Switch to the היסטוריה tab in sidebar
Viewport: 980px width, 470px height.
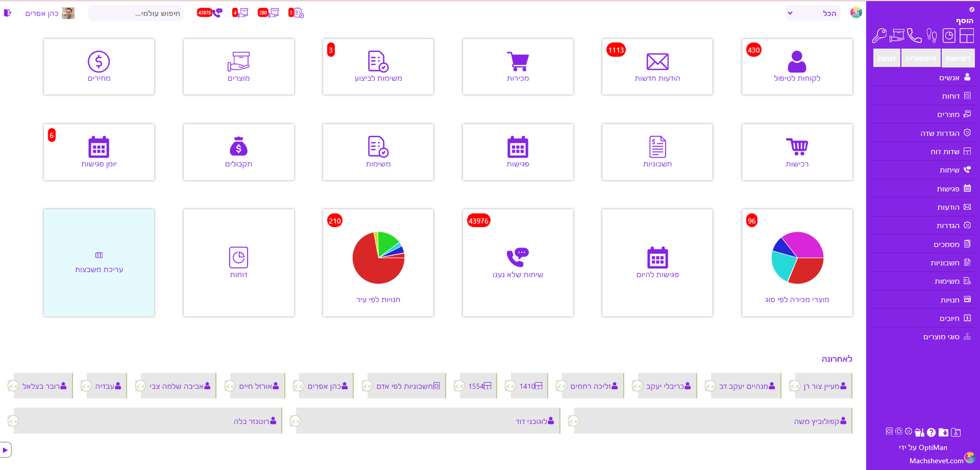(x=921, y=58)
